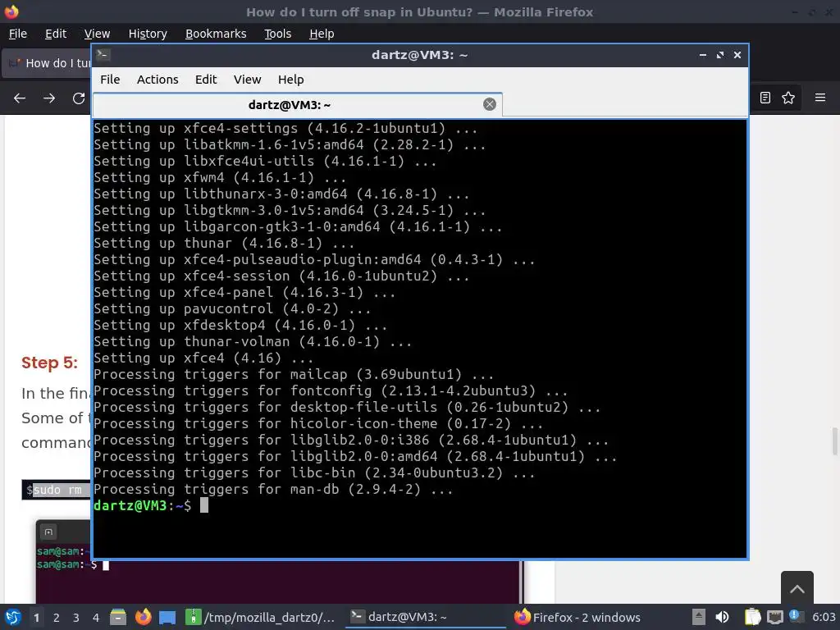Open Firefox hamburger application menu
The width and height of the screenshot is (840, 630).
click(819, 98)
